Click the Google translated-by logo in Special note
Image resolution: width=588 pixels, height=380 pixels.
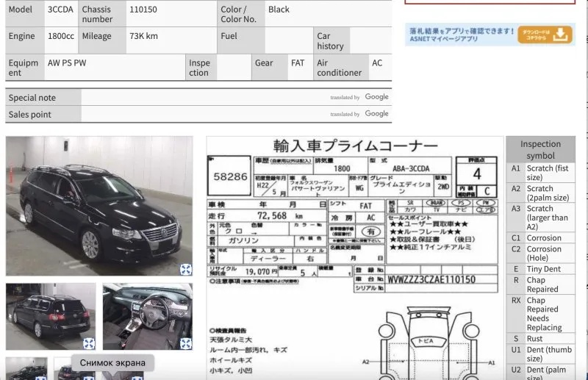point(376,97)
